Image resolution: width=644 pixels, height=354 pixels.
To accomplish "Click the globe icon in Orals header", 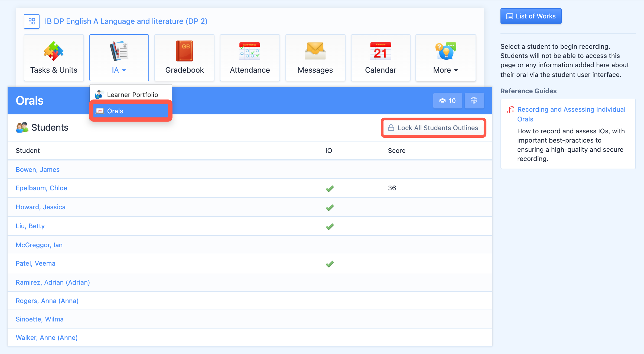I will 474,101.
